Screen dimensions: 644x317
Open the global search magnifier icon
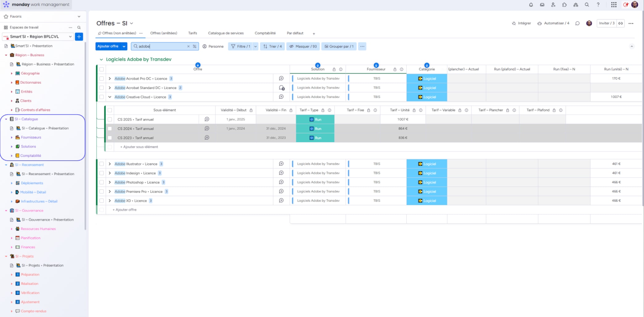(x=587, y=5)
